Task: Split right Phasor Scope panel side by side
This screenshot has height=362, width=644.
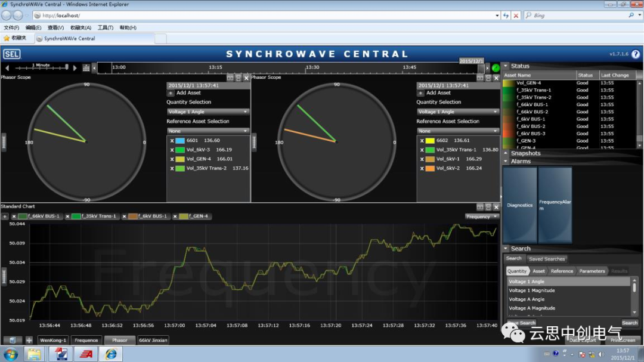Action: 479,78
